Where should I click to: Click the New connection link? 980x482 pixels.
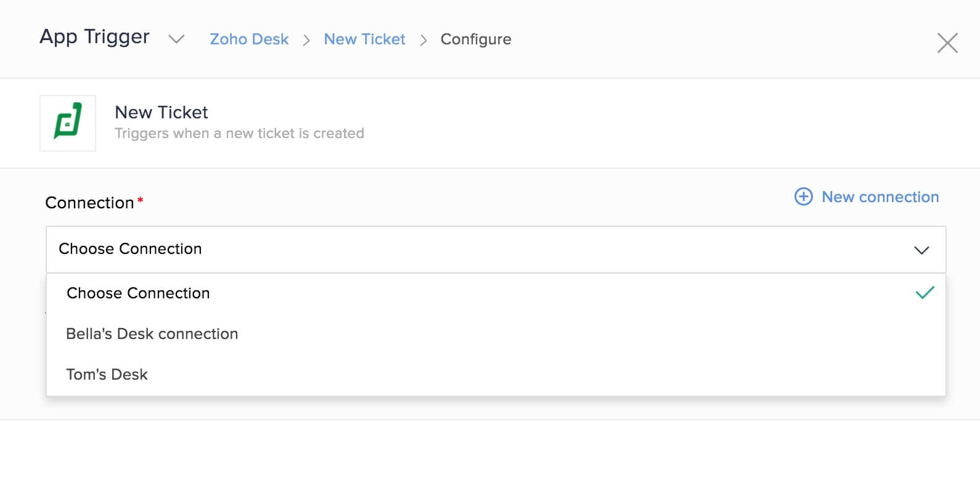(880, 197)
